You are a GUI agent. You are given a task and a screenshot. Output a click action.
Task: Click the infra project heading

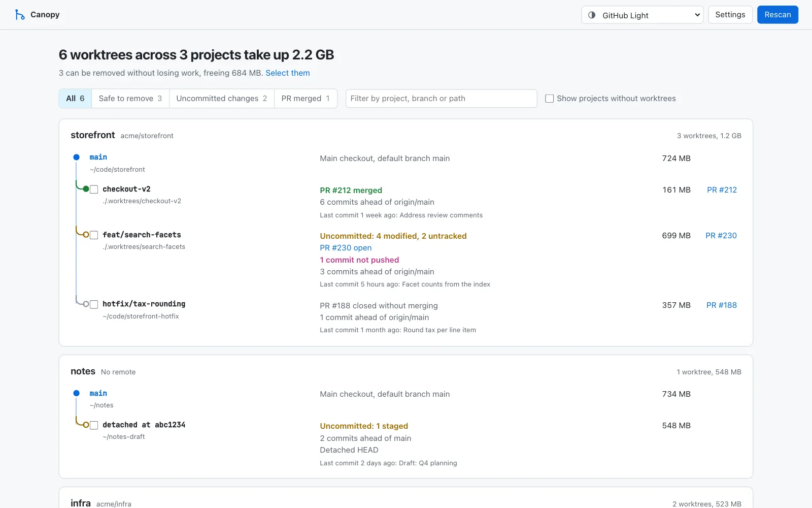[x=81, y=503]
